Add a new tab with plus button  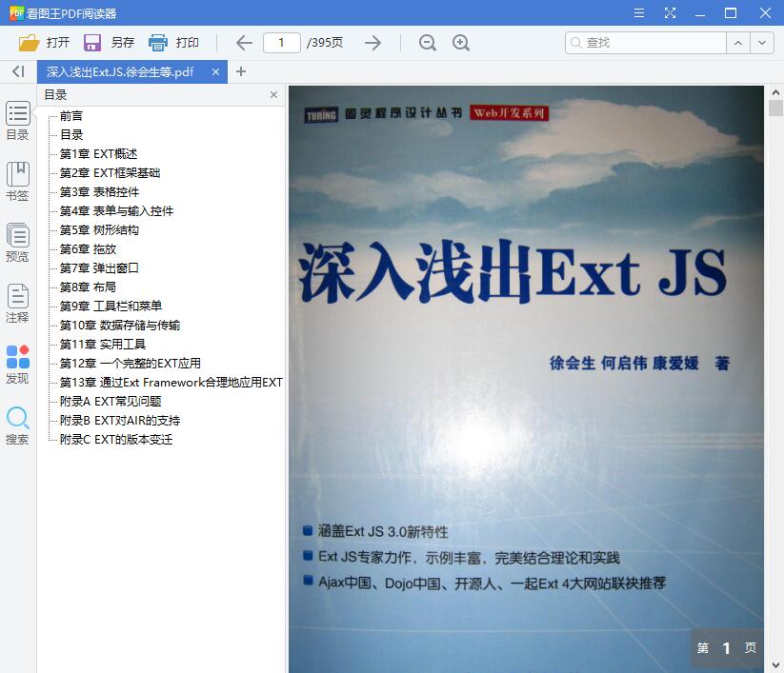[x=241, y=71]
